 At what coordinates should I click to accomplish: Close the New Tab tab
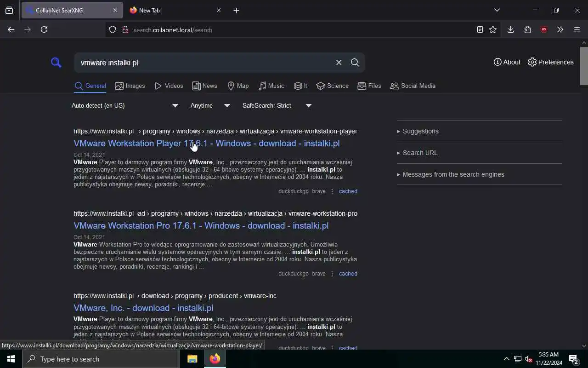pos(219,10)
